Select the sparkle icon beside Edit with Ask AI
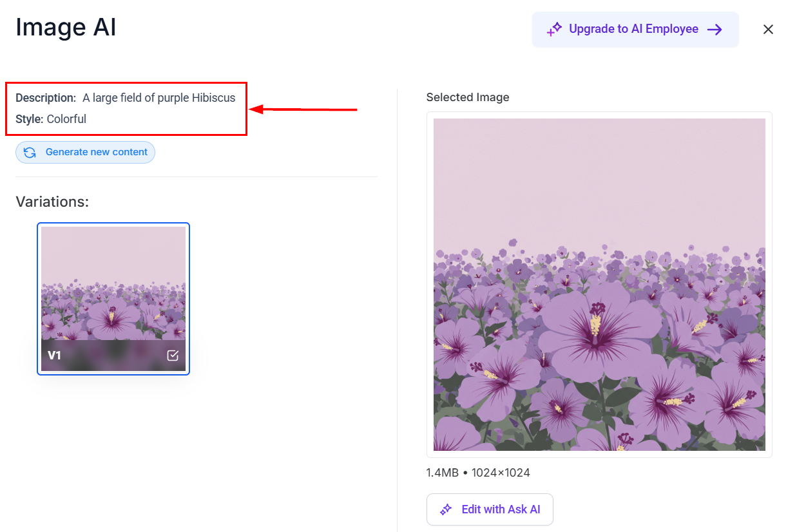This screenshot has width=797, height=532. (445, 509)
